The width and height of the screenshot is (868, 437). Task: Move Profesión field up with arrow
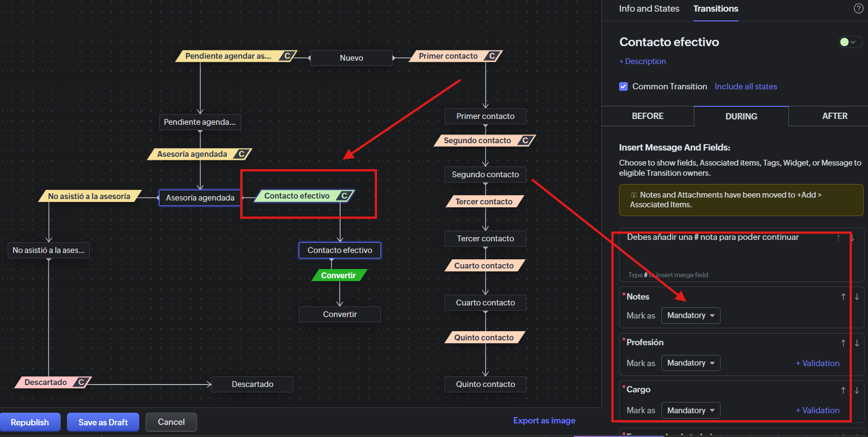(843, 343)
